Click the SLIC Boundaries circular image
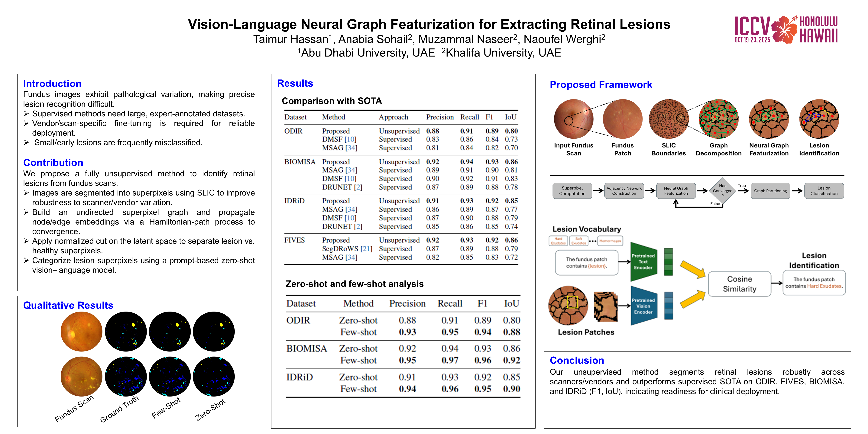The height and width of the screenshot is (434, 868). click(x=669, y=119)
